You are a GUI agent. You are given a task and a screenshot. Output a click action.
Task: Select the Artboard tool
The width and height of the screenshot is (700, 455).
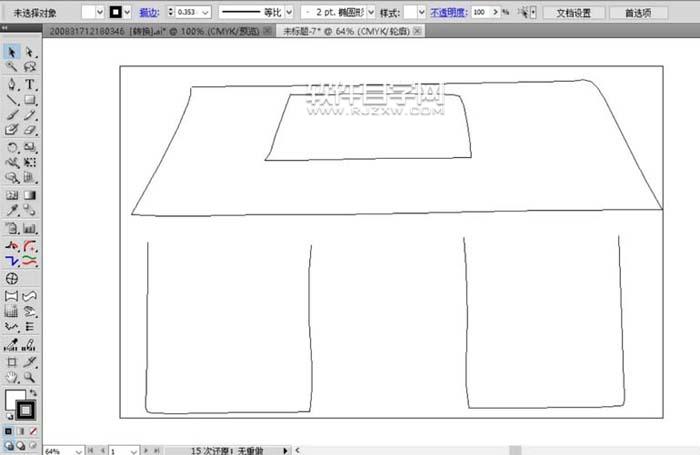(x=12, y=362)
